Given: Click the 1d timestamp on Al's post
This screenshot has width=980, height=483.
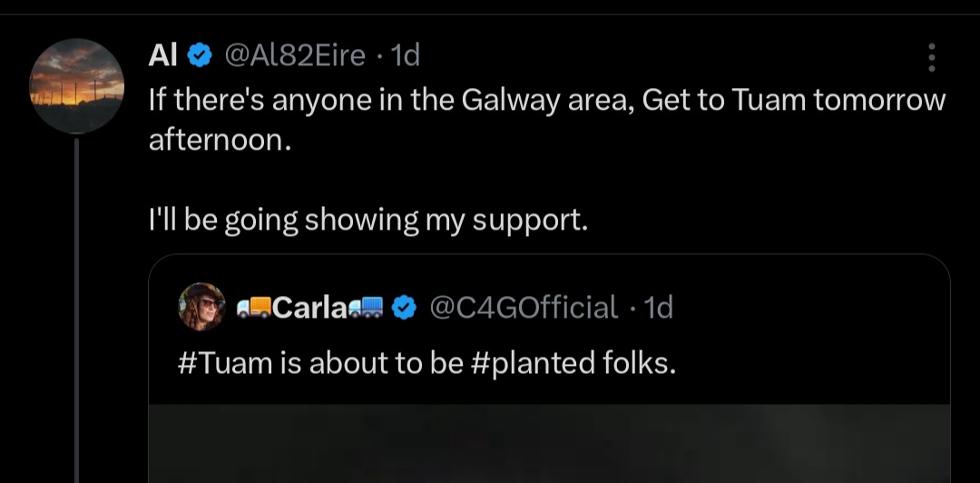Looking at the screenshot, I should coord(405,56).
